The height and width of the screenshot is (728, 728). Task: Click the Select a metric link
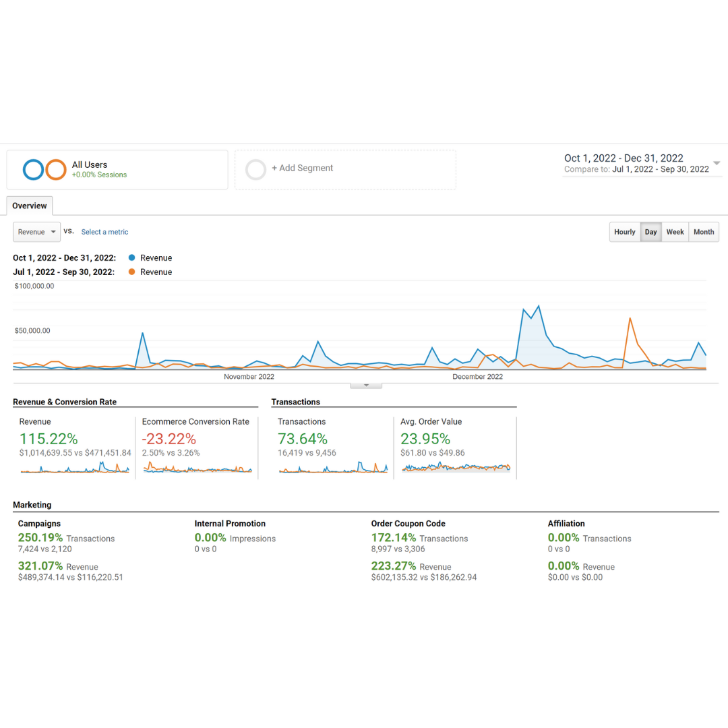(104, 232)
